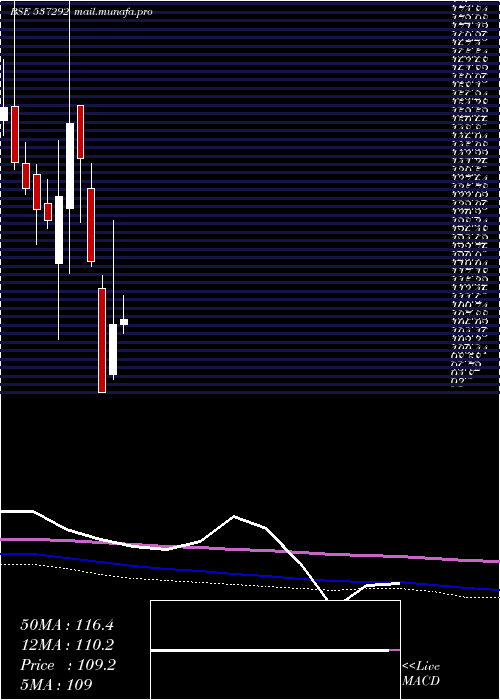Click the "5MA : 109" value text
The image size is (500, 700).
click(x=56, y=685)
